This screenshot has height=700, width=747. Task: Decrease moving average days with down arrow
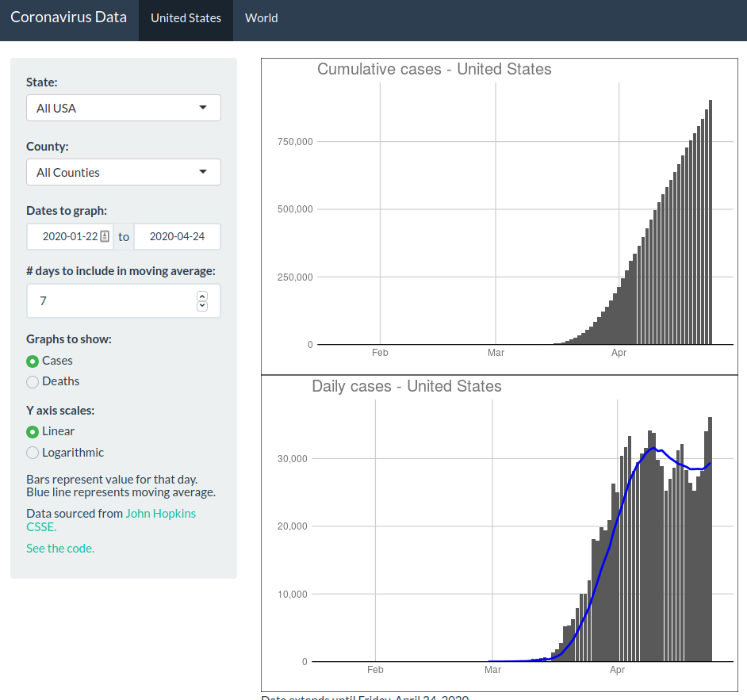[202, 306]
